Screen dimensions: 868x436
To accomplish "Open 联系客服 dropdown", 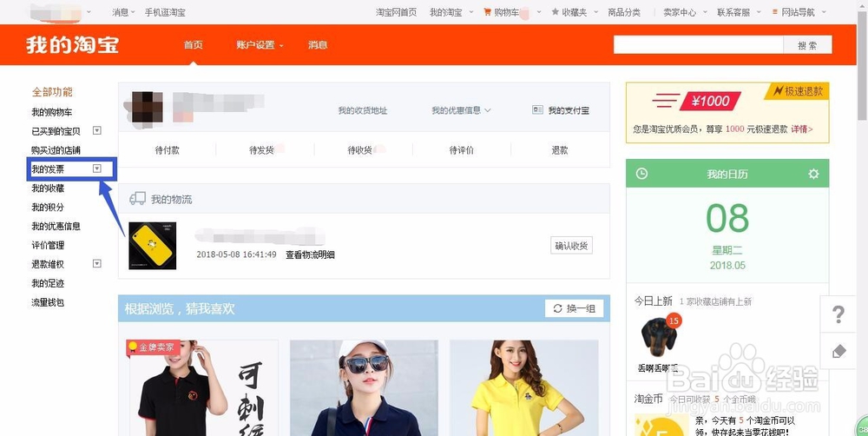I will pyautogui.click(x=738, y=12).
